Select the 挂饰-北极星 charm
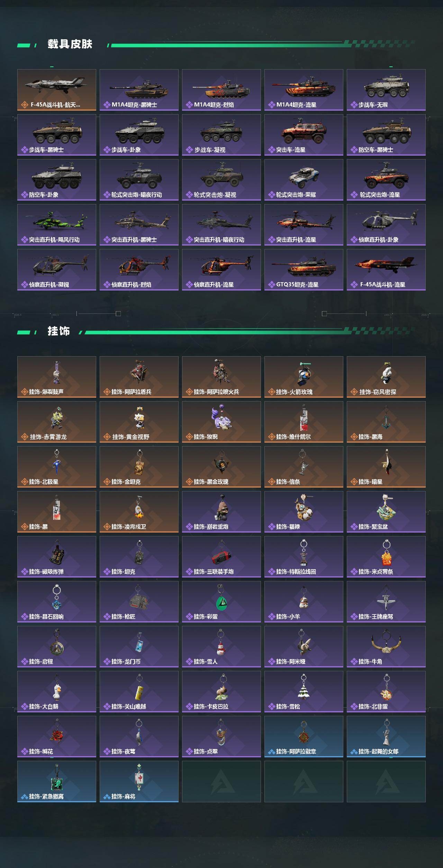Viewport: 443px width, 868px height. pyautogui.click(x=57, y=467)
